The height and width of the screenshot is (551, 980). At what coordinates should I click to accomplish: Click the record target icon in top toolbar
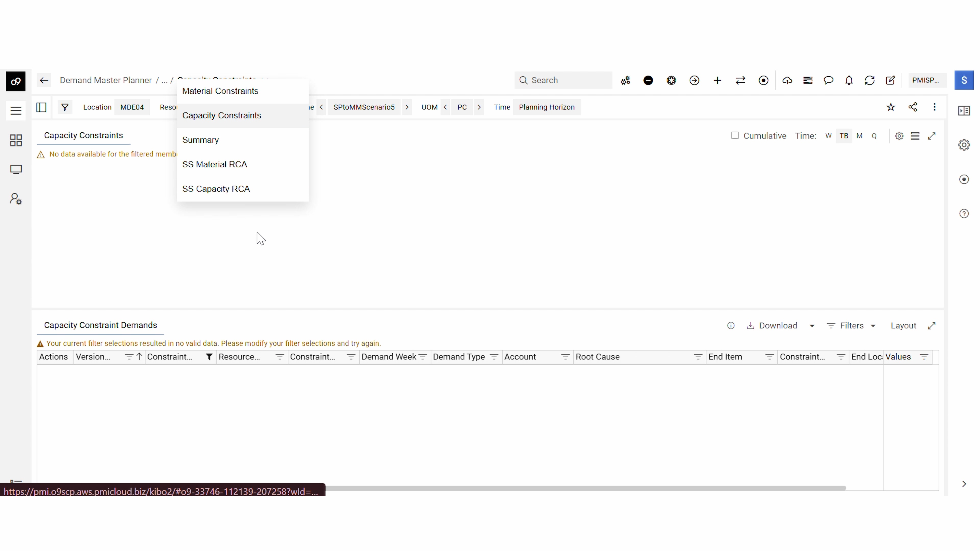764,80
